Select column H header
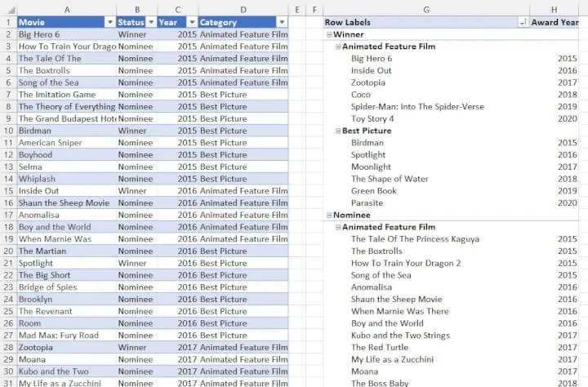This screenshot has height=387, width=588. click(x=555, y=9)
